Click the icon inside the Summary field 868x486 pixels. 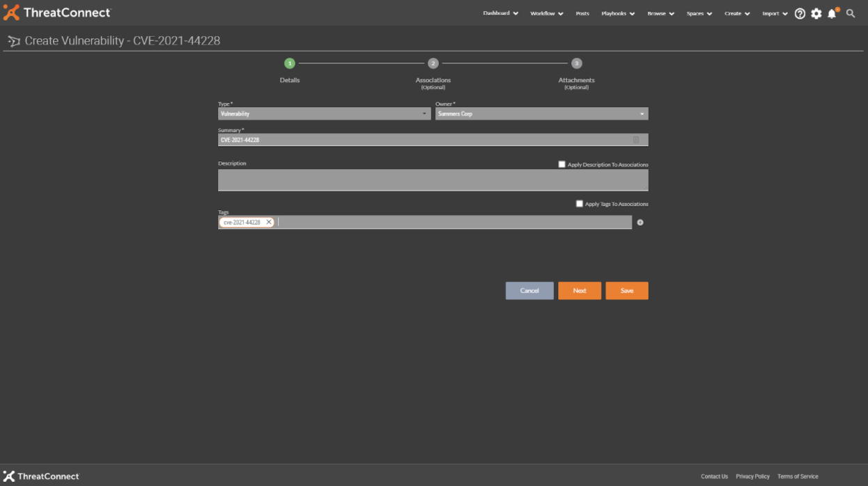pos(636,140)
